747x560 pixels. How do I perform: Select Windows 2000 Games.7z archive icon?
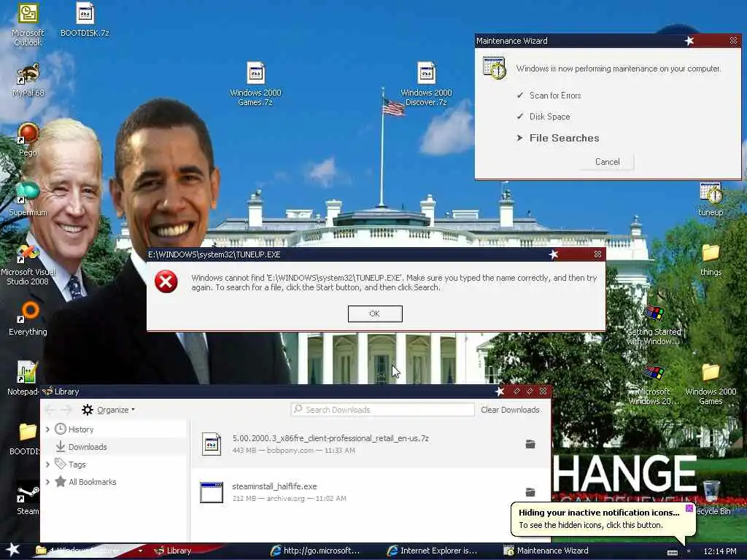[x=256, y=84]
